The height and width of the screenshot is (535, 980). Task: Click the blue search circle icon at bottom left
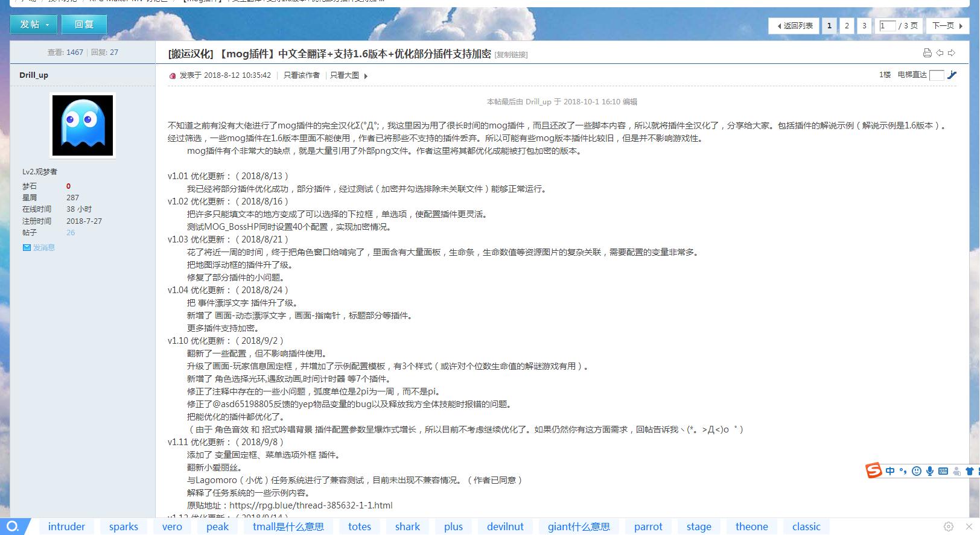(12, 526)
